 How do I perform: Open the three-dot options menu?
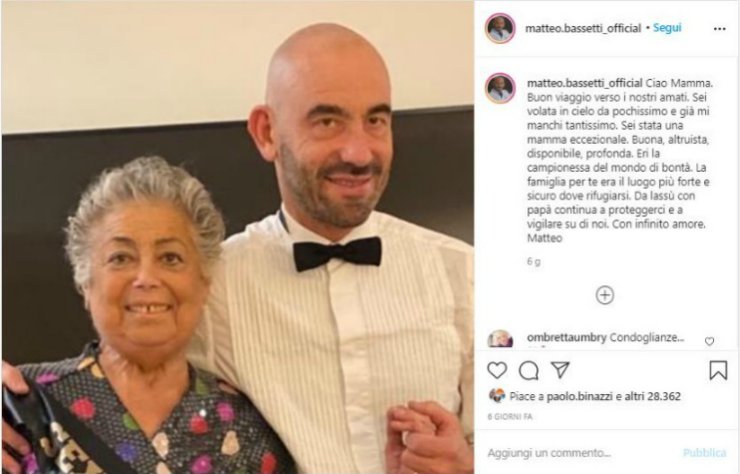pyautogui.click(x=719, y=29)
